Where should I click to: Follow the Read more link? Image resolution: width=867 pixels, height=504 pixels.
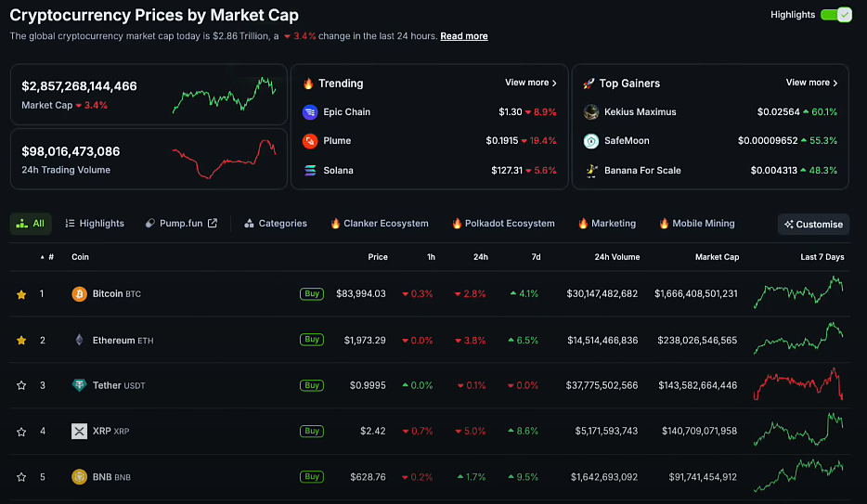(x=463, y=36)
